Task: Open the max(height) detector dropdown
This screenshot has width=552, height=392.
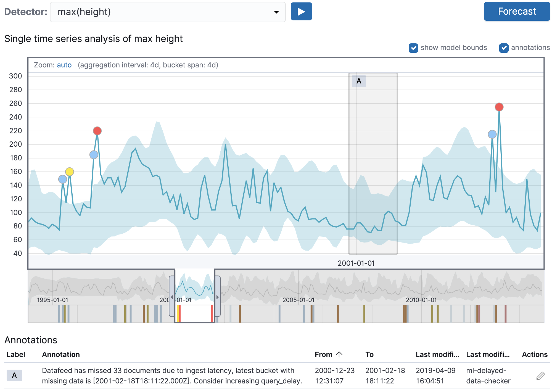Action: [x=167, y=12]
